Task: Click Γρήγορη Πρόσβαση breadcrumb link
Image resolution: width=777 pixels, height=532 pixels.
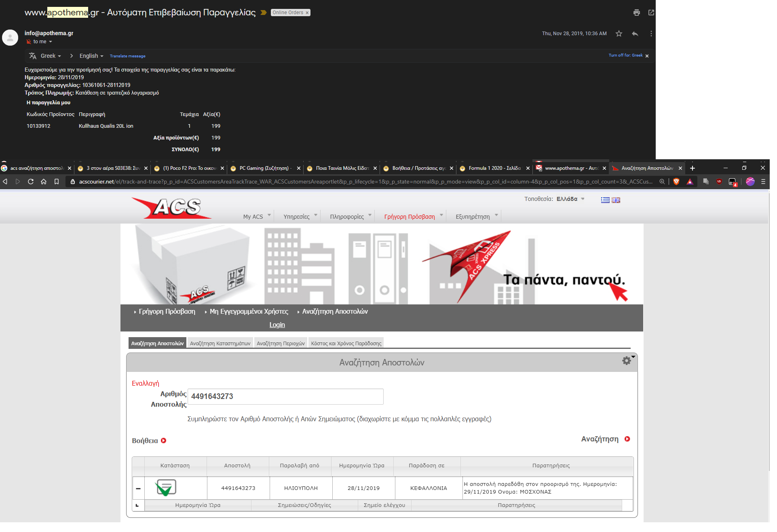Action: pos(167,311)
